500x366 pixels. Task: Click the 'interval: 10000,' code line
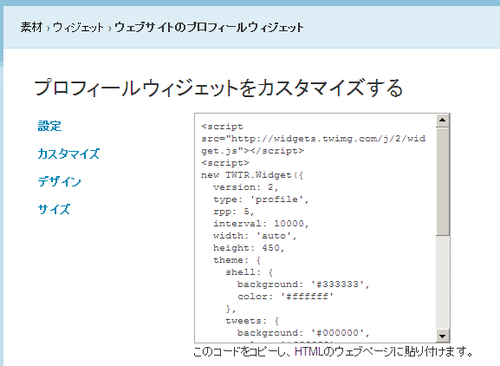tap(261, 224)
